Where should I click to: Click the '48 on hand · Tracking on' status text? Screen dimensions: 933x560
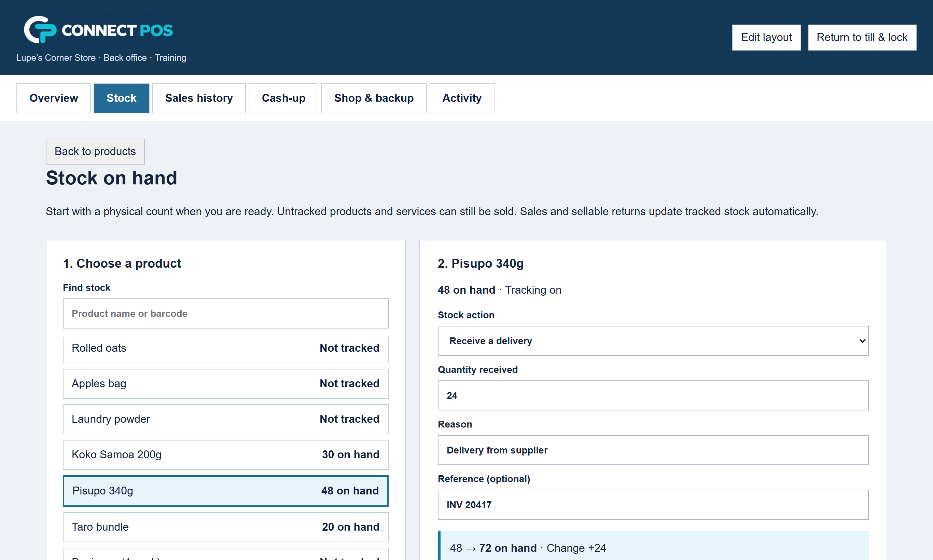point(499,290)
